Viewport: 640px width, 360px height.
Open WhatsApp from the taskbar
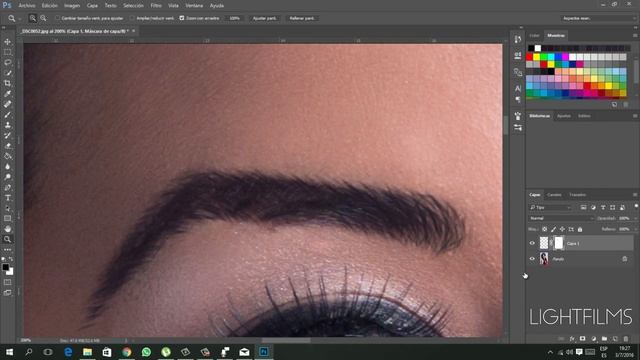[146, 352]
